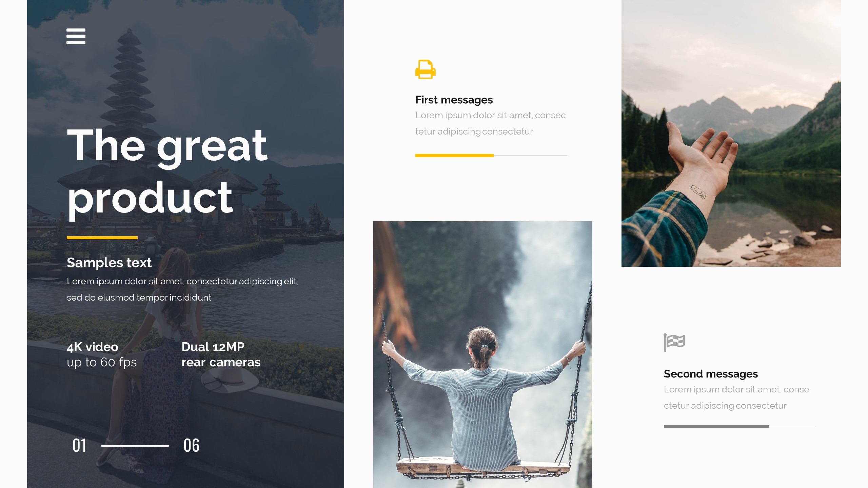Click the yellow printer icon

(x=426, y=69)
